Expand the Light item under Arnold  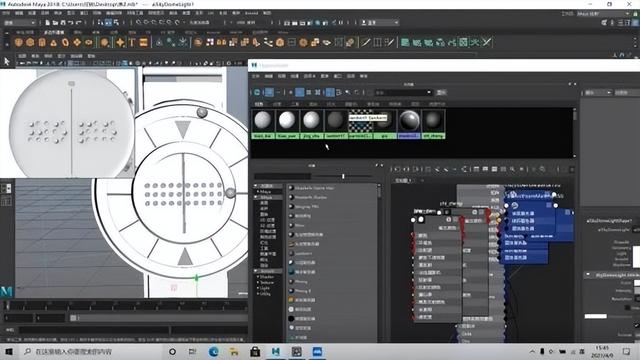tap(258, 288)
